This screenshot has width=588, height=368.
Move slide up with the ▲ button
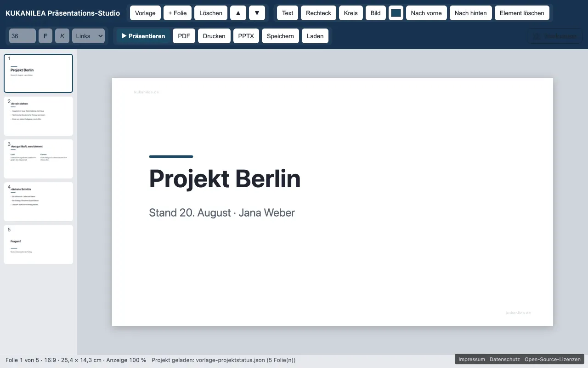point(238,13)
